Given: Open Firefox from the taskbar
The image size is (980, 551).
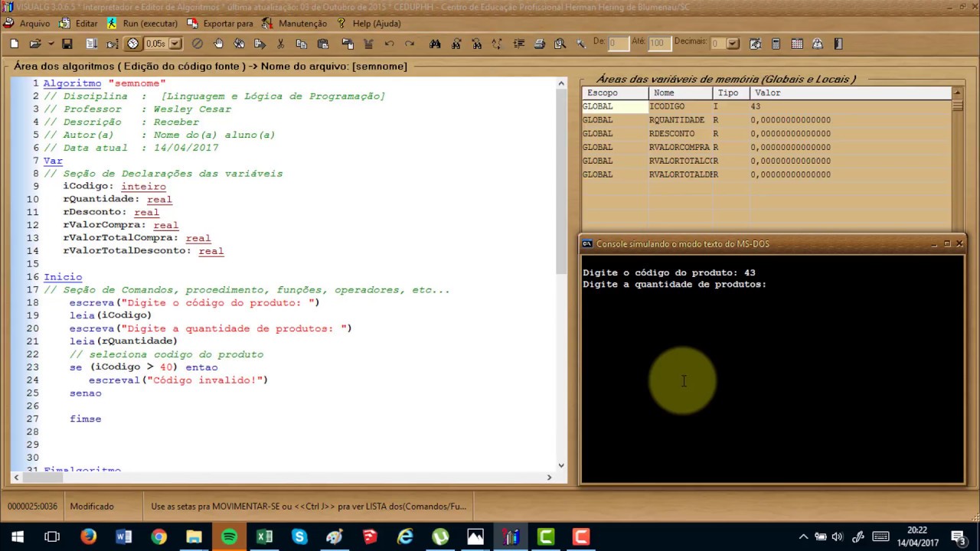Looking at the screenshot, I should pos(88,536).
